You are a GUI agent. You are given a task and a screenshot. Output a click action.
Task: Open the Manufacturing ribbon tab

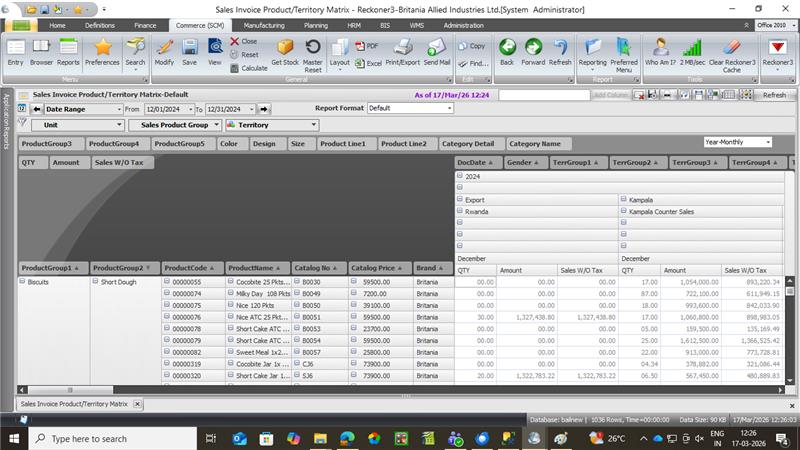(x=264, y=24)
